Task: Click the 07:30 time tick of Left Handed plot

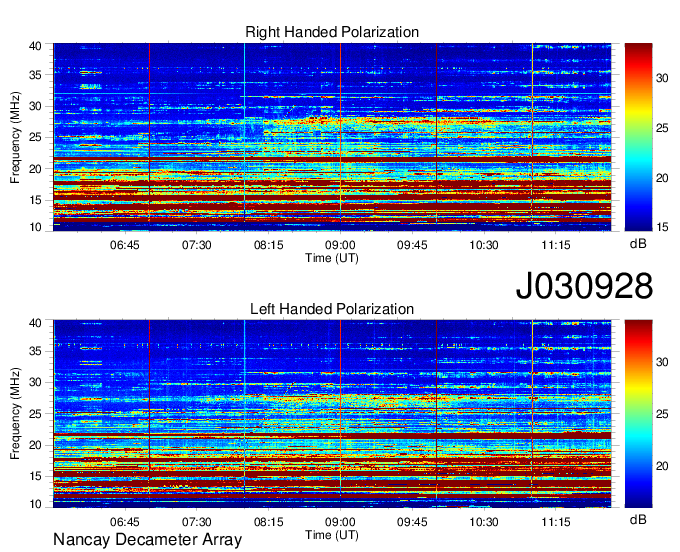Action: coord(196,522)
